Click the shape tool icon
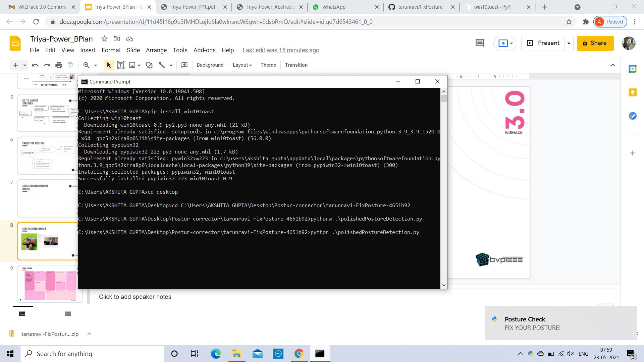Image resolution: width=644 pixels, height=362 pixels. tap(149, 65)
